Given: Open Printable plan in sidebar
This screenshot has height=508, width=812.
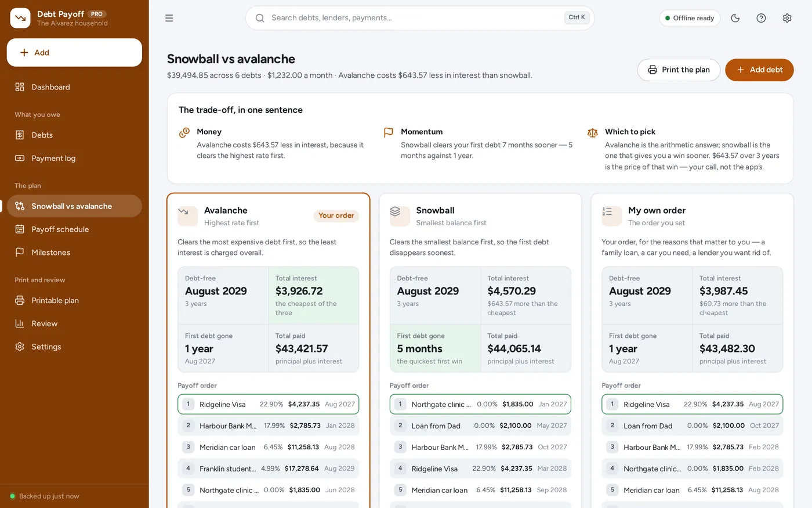Looking at the screenshot, I should (x=74, y=300).
